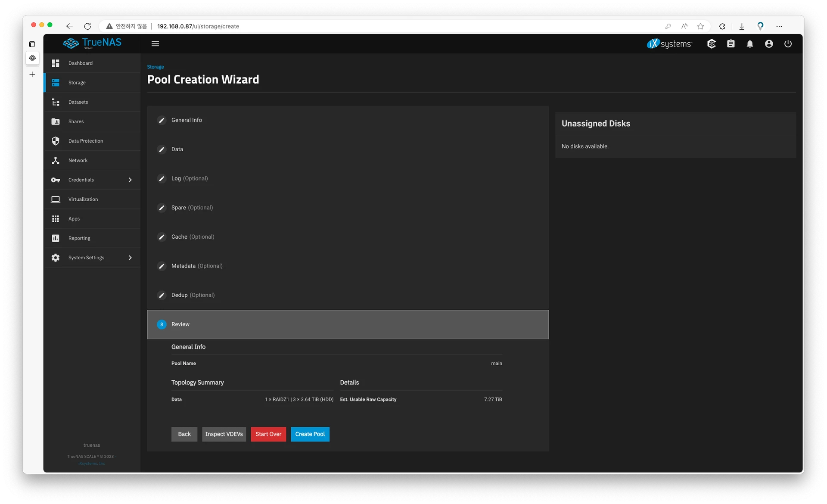The image size is (827, 504).
Task: Click the browser favorites star icon
Action: [701, 26]
